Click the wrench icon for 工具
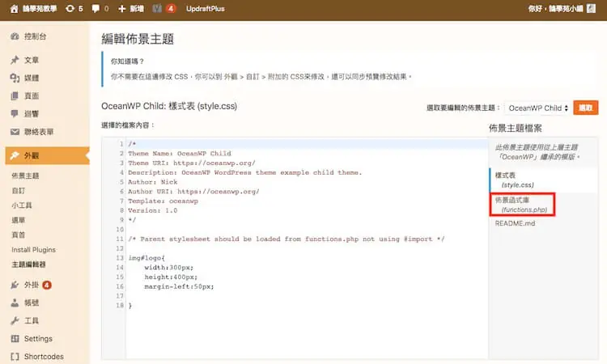 [15, 320]
